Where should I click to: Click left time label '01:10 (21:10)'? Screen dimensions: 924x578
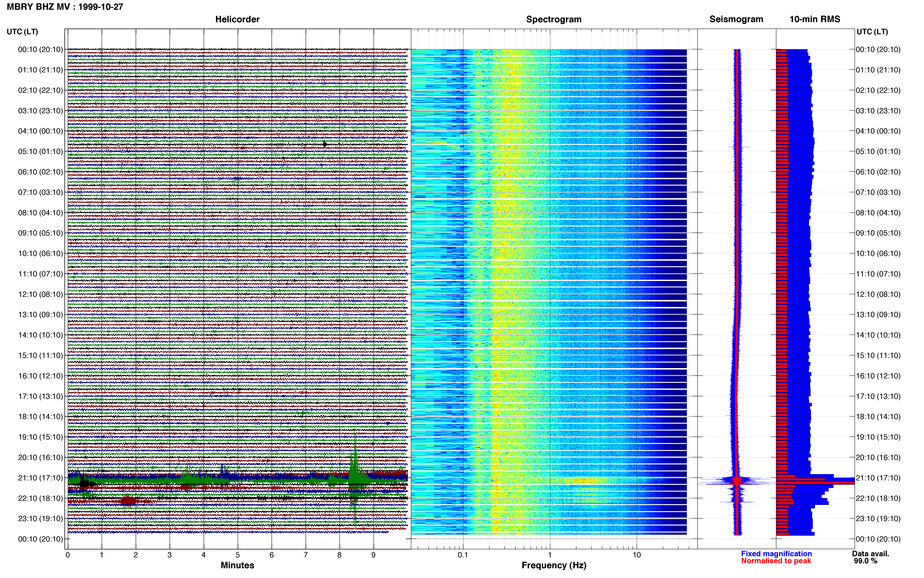(x=41, y=70)
